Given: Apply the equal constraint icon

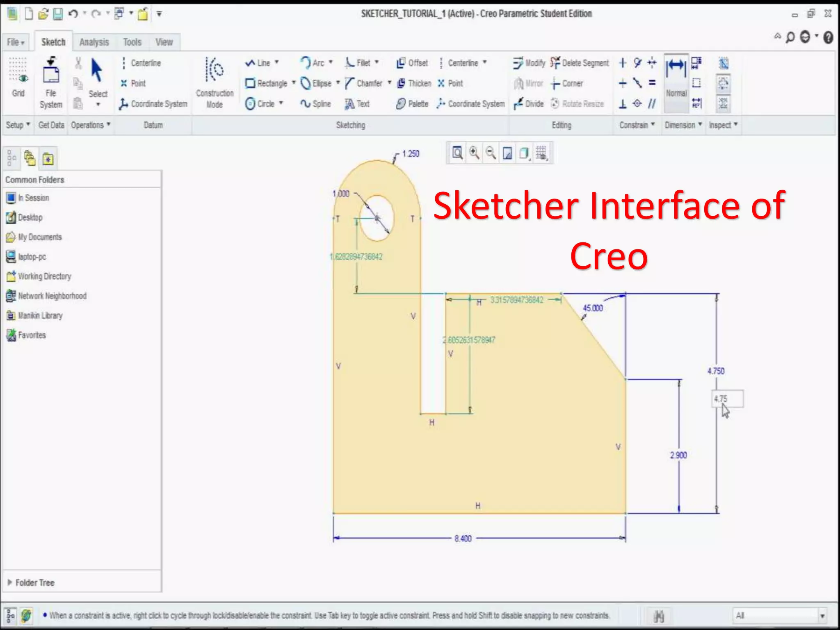Looking at the screenshot, I should coord(652,83).
